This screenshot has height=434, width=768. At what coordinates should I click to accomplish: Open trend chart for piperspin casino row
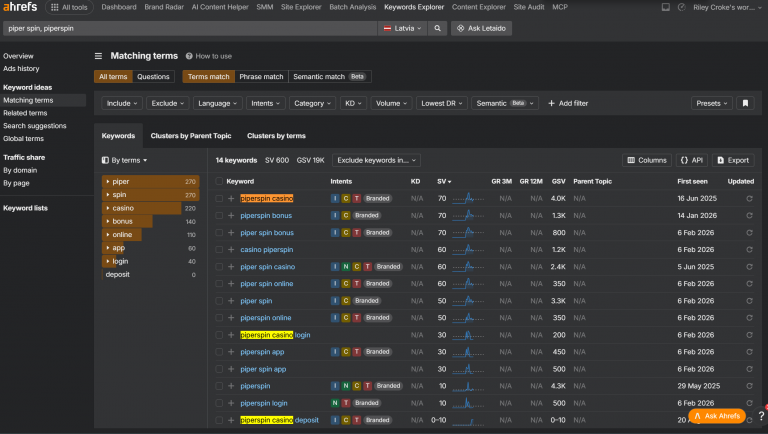click(x=468, y=198)
